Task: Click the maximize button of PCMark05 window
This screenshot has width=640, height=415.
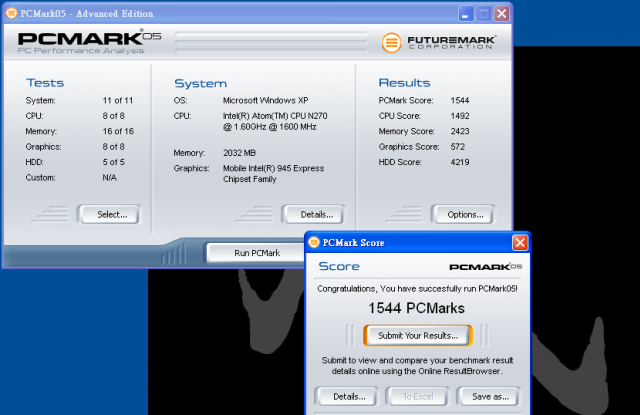Action: pos(484,13)
